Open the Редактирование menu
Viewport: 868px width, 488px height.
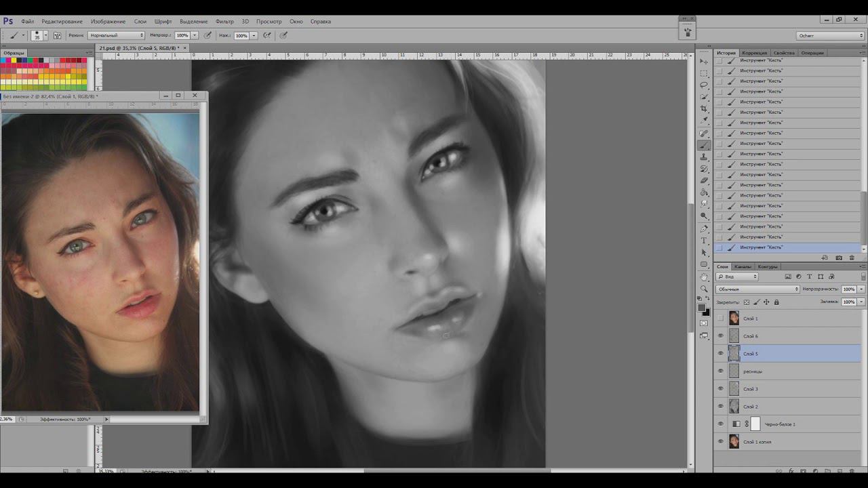click(62, 21)
